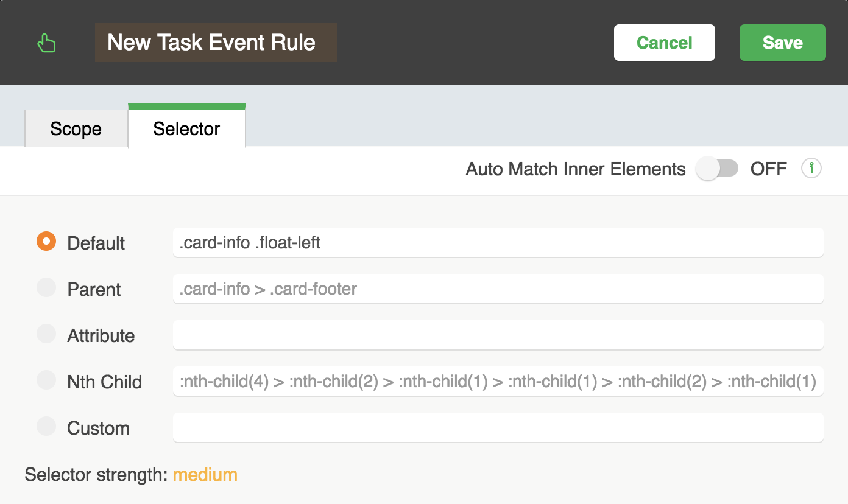This screenshot has height=504, width=848.
Task: Open the Selector tab
Action: [187, 127]
